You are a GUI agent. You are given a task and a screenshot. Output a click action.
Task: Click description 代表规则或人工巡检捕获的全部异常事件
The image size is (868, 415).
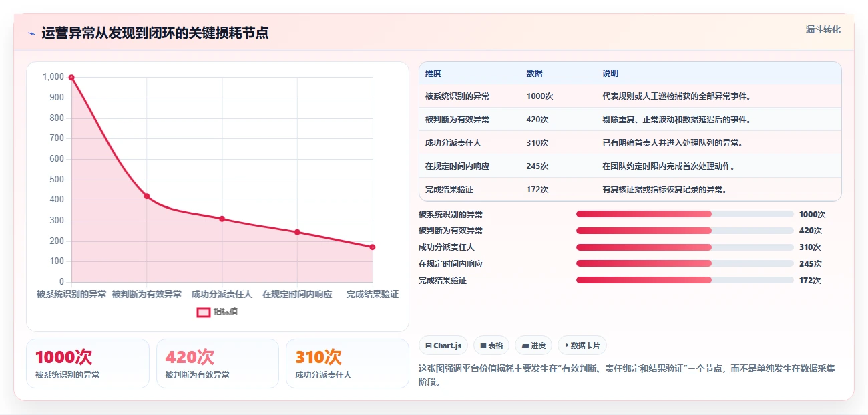677,96
